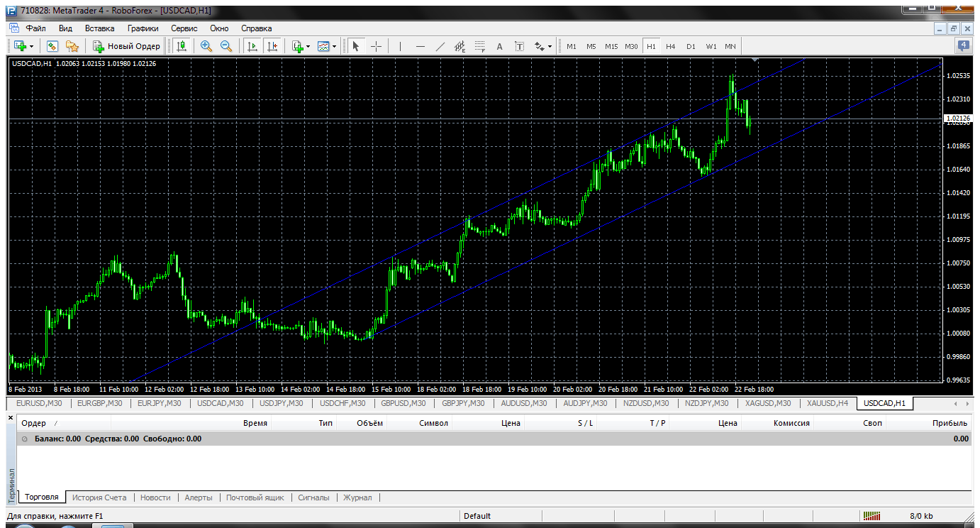Switch the chart to H4 timeframe
This screenshot has height=528, width=980.
pos(671,46)
